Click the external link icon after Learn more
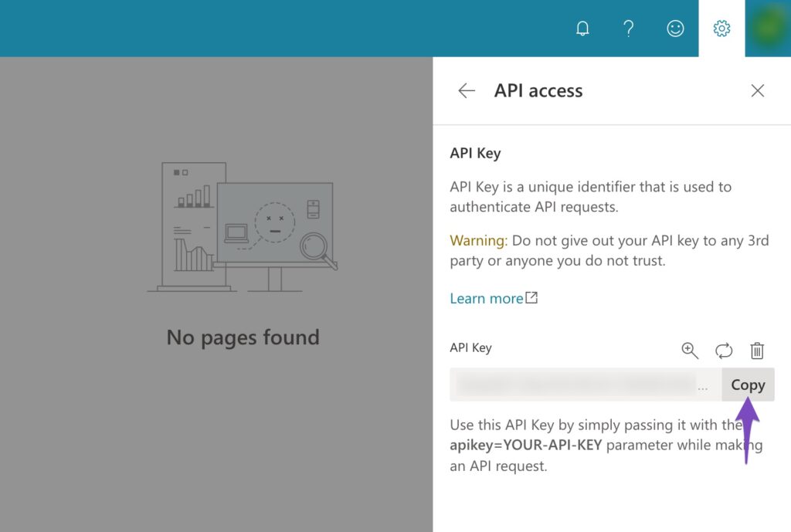791x532 pixels. [x=531, y=298]
